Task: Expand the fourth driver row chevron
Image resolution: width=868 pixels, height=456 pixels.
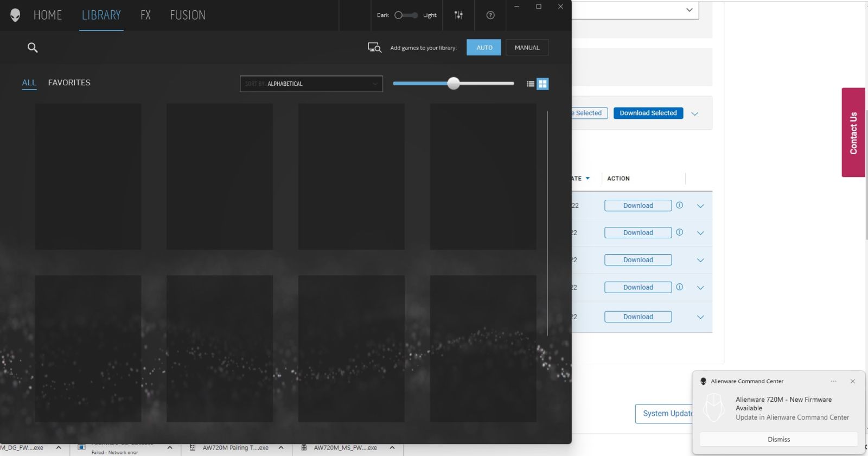Action: point(700,288)
